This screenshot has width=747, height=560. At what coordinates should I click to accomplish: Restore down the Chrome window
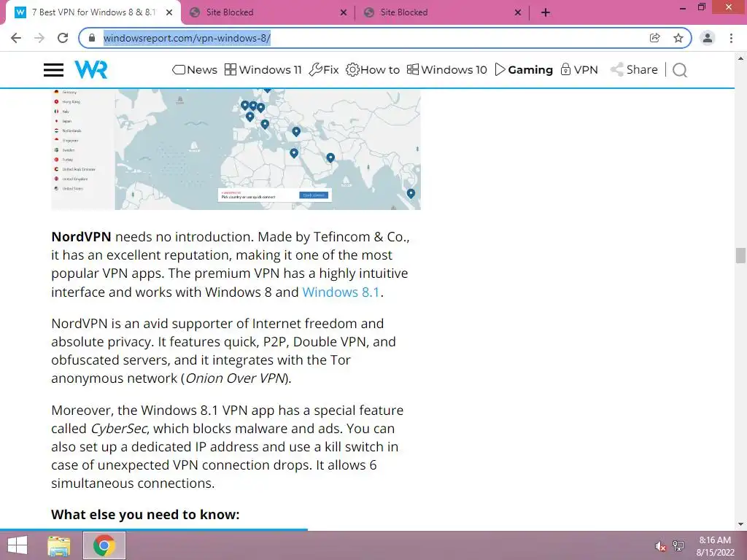coord(701,7)
